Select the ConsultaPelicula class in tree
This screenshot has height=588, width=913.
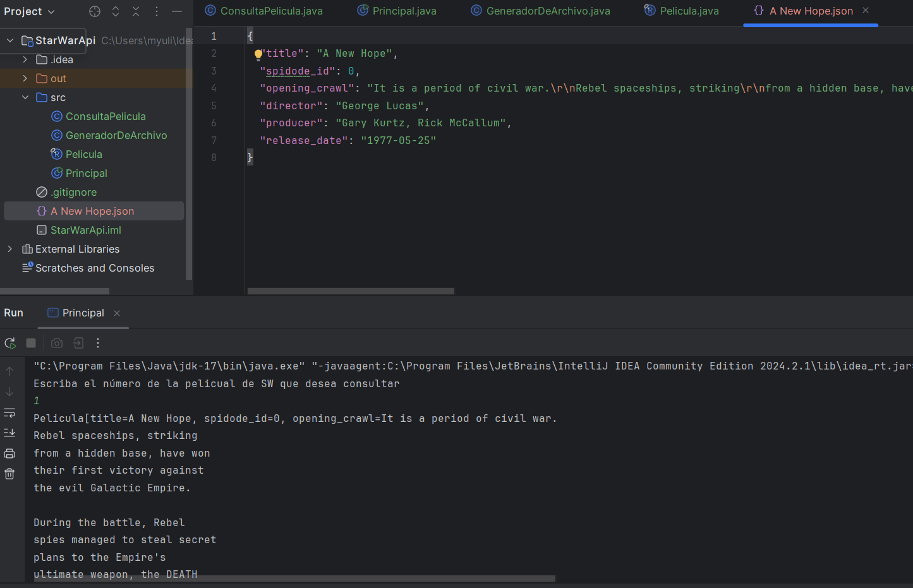pos(99,116)
